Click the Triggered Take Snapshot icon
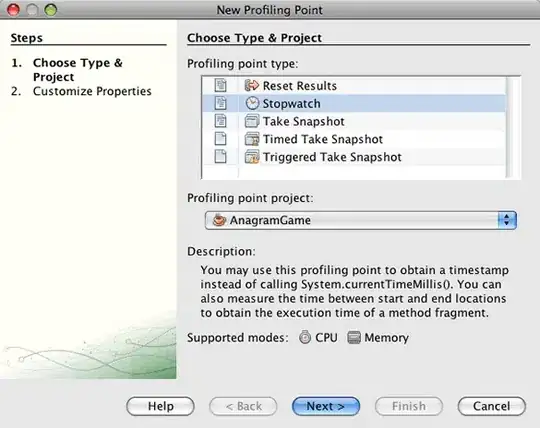This screenshot has height=428, width=540. 252,157
